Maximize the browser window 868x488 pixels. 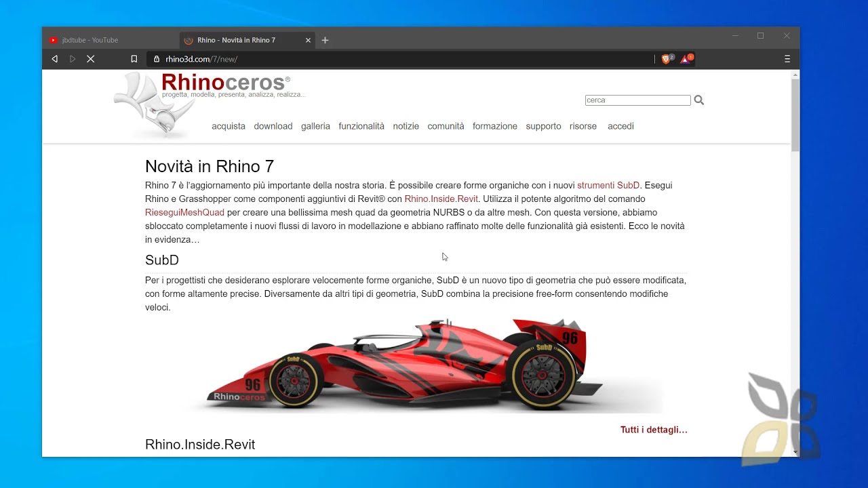pos(760,35)
